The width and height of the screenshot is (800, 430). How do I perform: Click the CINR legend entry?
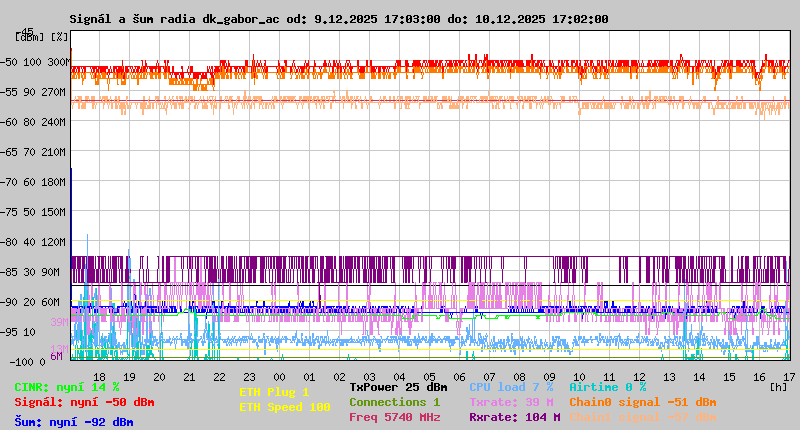[66, 386]
